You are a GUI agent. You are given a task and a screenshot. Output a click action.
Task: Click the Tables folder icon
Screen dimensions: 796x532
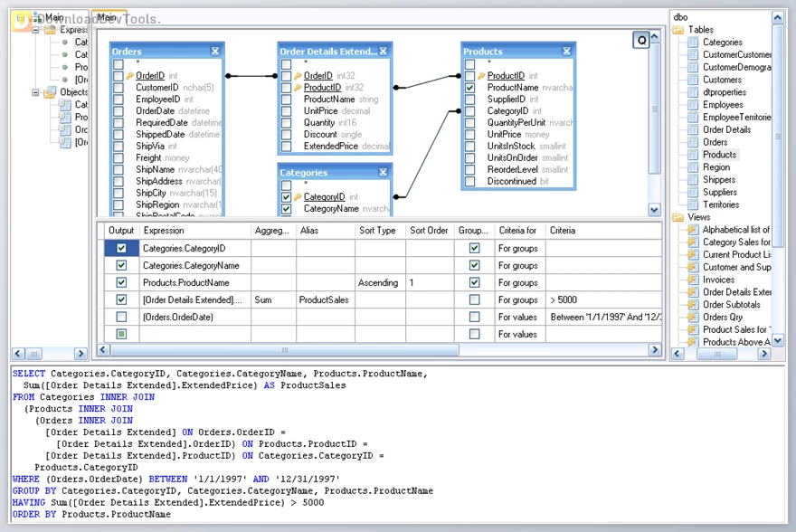(678, 30)
